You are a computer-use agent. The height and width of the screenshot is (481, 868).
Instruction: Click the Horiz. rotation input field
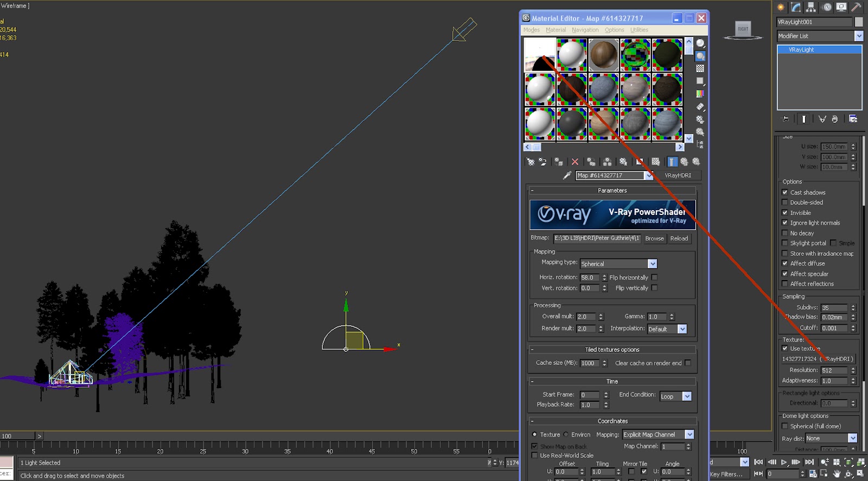(590, 277)
